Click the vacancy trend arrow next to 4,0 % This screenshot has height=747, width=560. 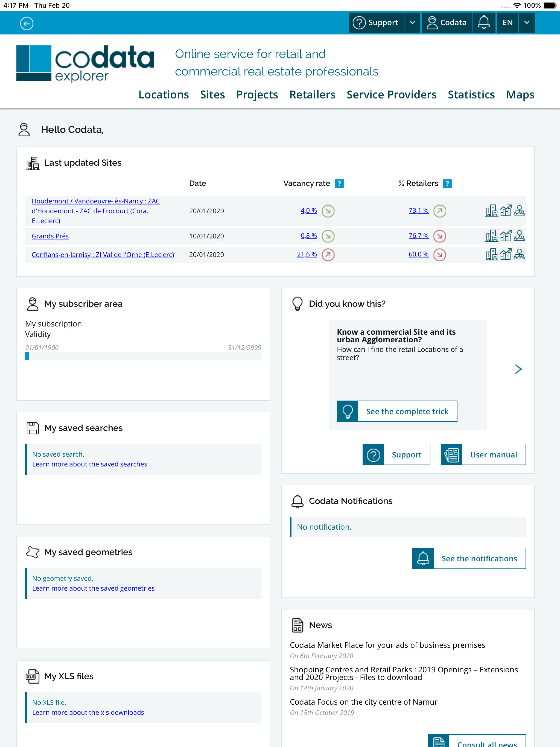tap(328, 211)
